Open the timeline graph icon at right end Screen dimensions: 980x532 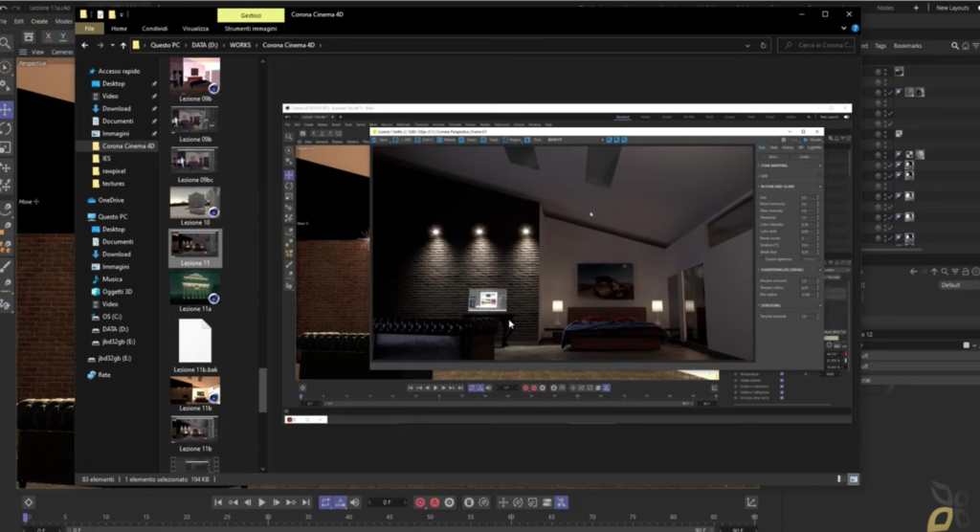tap(751, 502)
